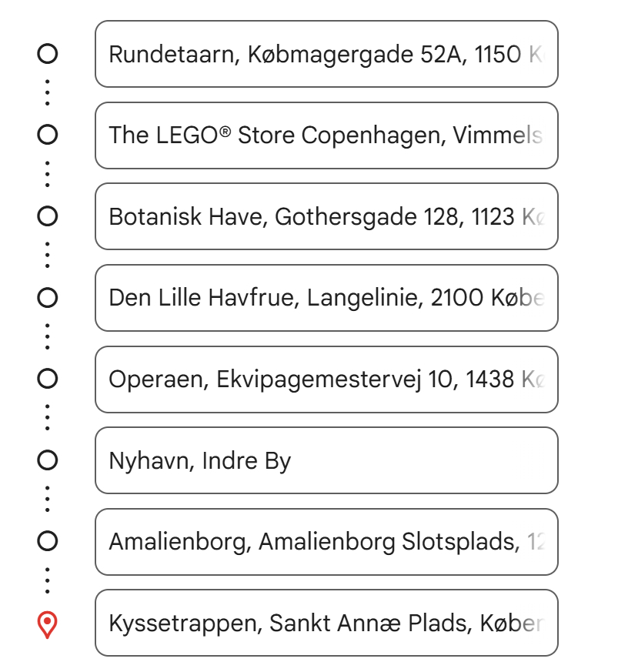Click the stop circle next to LEGO Store
Screen dimensions: 628x672
click(48, 135)
